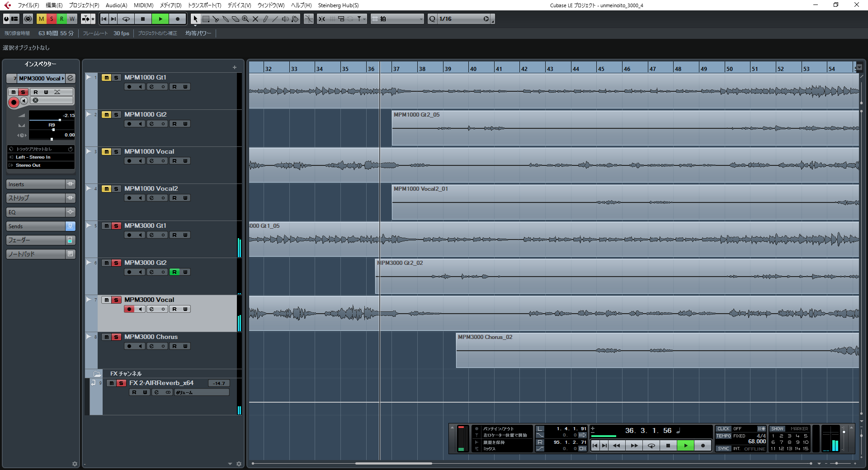Click Stop in the transport panel
868x470 pixels.
[668, 446]
